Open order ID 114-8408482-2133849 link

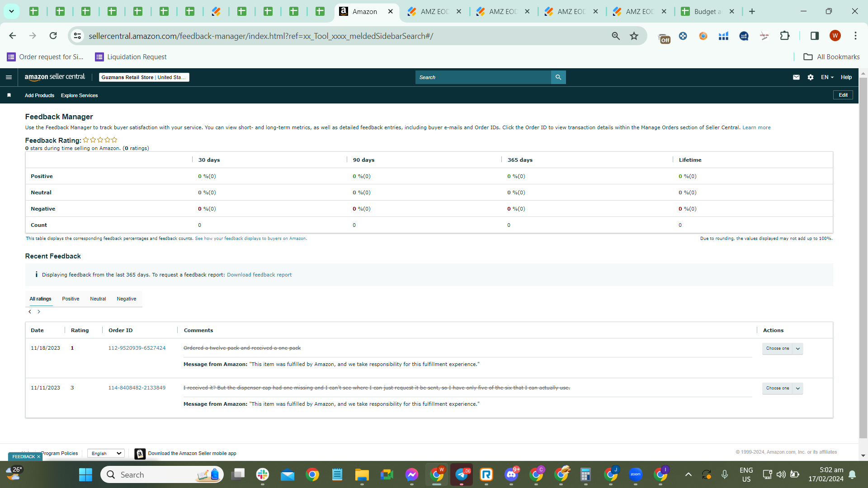(137, 388)
